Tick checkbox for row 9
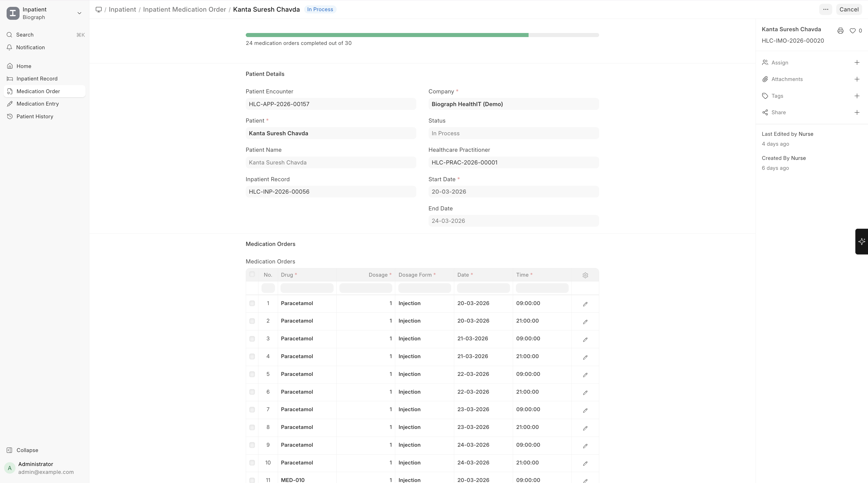 [x=252, y=445]
